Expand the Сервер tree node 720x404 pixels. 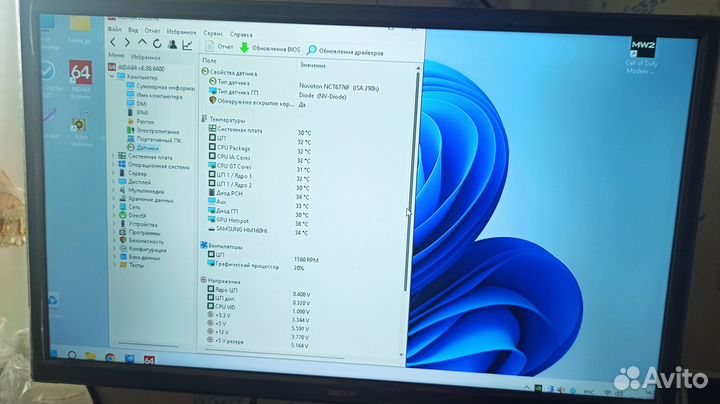click(113, 173)
